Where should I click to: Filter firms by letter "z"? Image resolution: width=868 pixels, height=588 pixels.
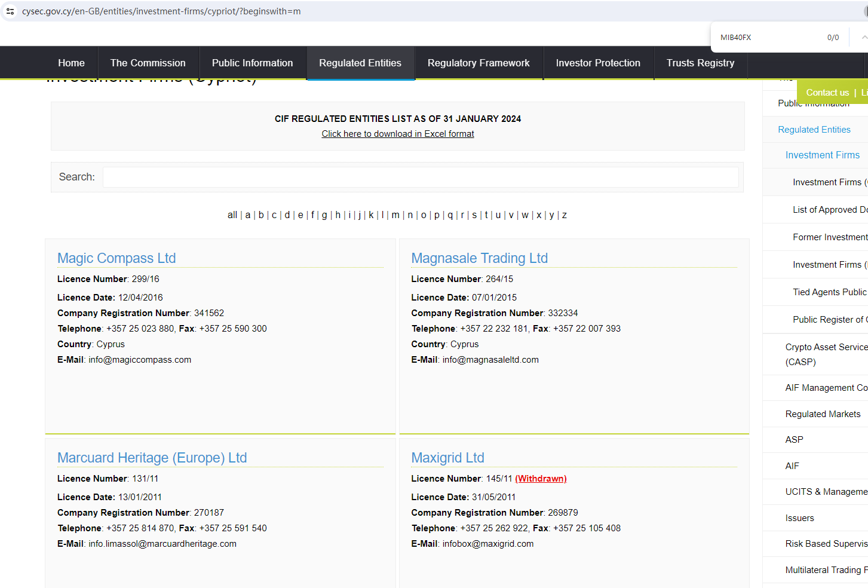point(564,215)
